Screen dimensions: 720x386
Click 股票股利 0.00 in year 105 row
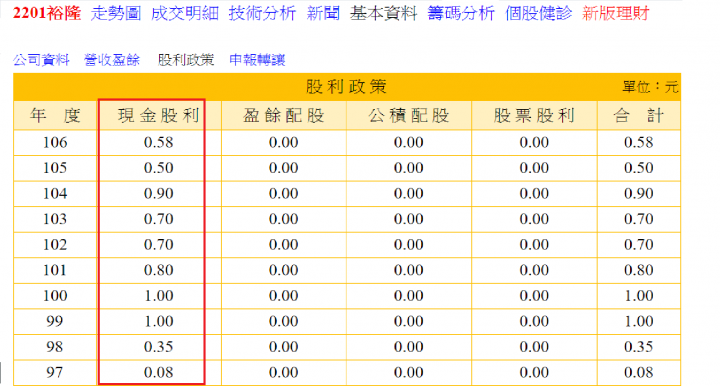tap(534, 168)
